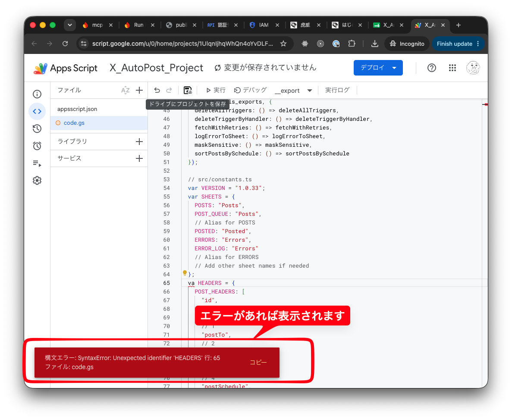The image size is (512, 420).
Task: Rename the X_AutoPost_Project title
Action: tap(157, 68)
